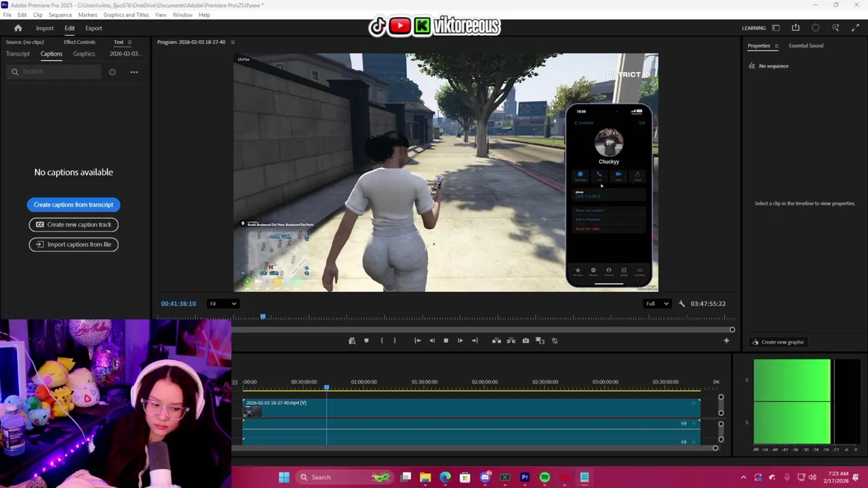Click the Mark Out brace icon
This screenshot has height=488, width=868.
click(395, 341)
